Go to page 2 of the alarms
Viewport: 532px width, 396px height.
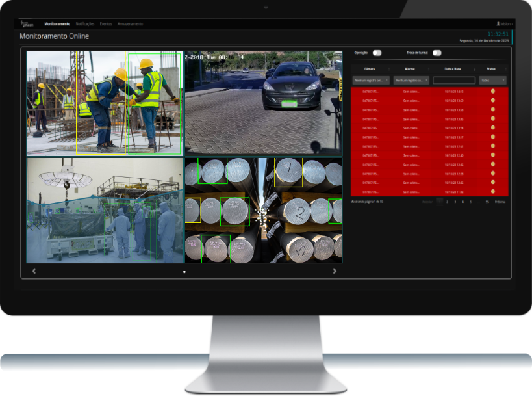pyautogui.click(x=447, y=202)
